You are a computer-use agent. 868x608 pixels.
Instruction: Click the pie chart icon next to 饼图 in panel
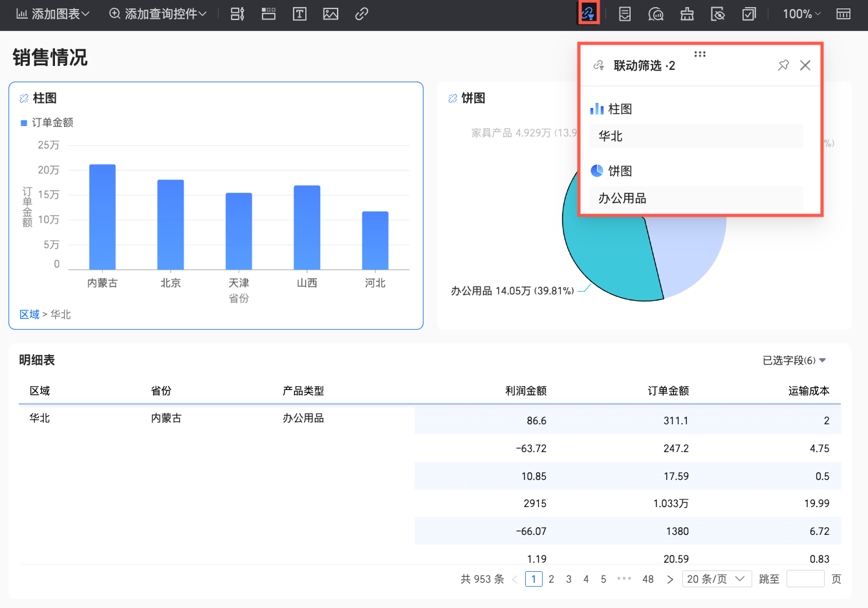tap(597, 171)
